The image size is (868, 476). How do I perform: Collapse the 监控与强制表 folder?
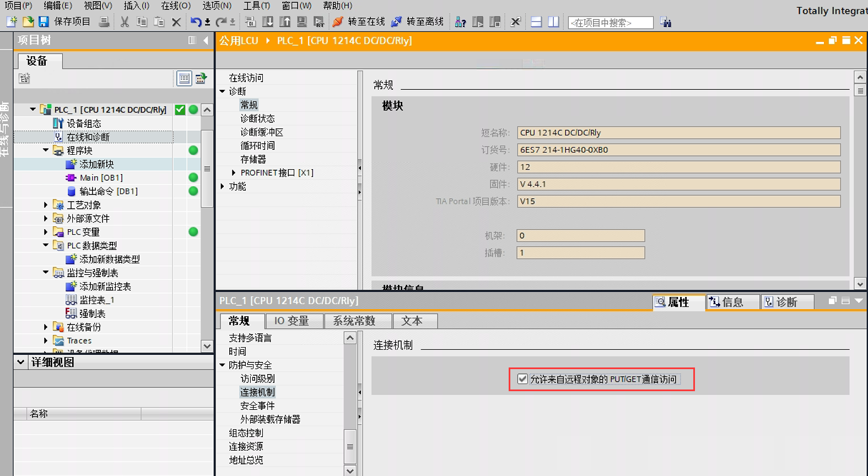click(x=46, y=273)
